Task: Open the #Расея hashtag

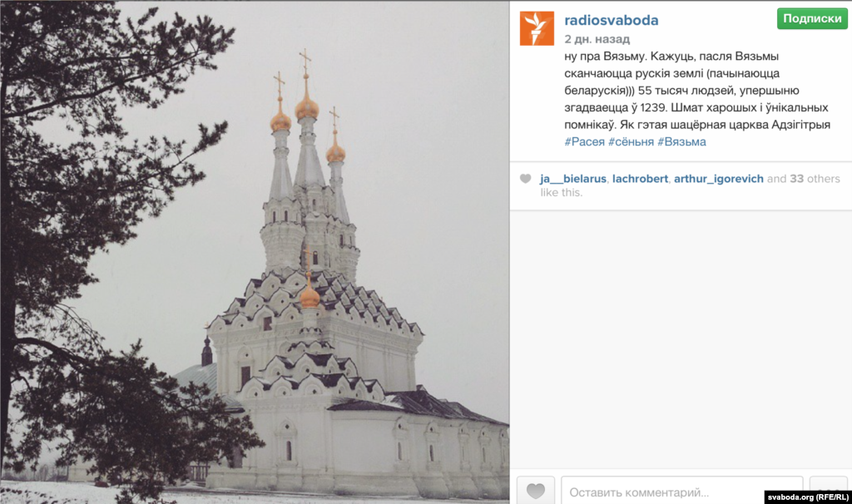Action: [x=584, y=141]
